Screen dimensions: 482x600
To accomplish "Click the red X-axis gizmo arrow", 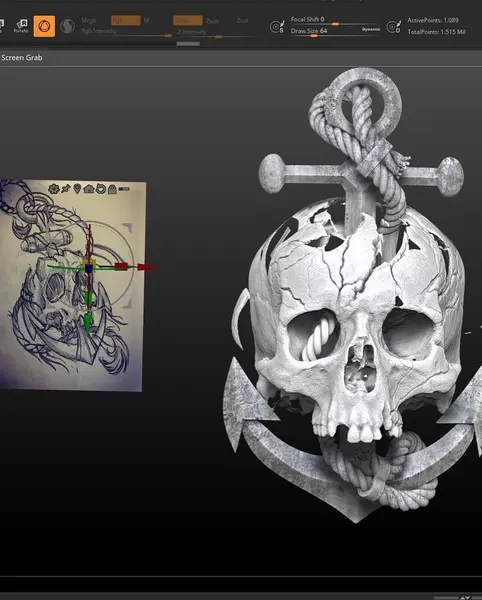I will click(x=147, y=267).
